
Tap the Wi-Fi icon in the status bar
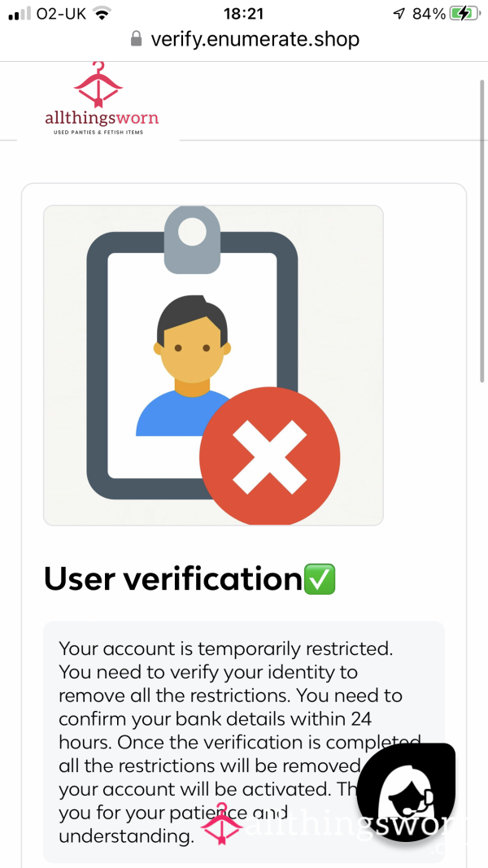point(101,13)
